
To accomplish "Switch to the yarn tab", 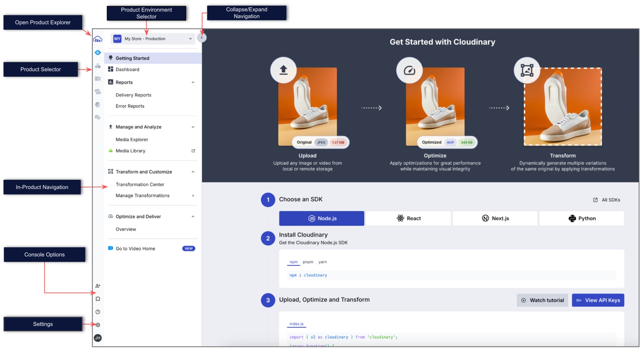I will pos(322,262).
